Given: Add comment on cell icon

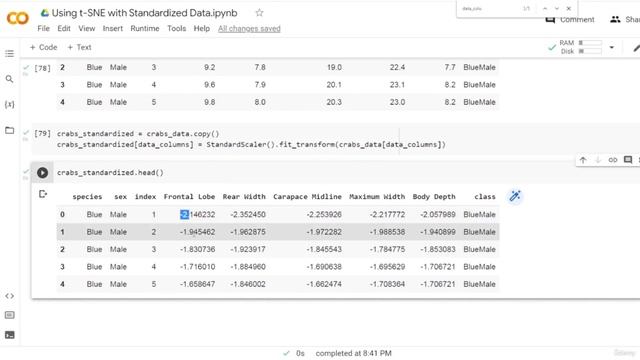Looking at the screenshot, I should click(628, 160).
